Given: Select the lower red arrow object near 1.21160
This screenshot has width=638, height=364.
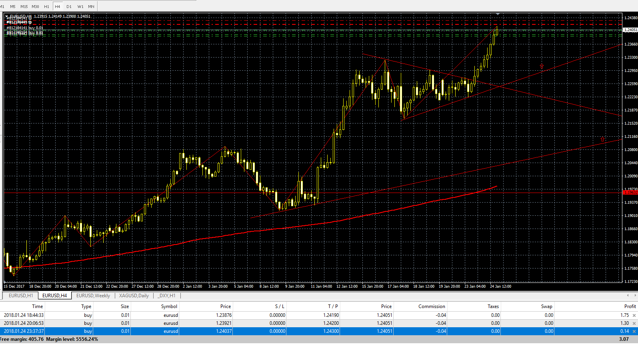Looking at the screenshot, I should click(603, 139).
